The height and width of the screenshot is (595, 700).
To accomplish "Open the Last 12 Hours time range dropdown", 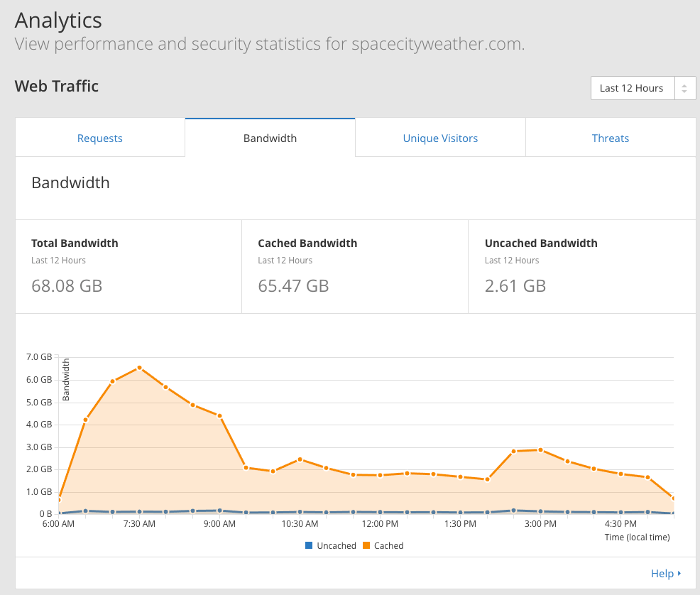I will (x=643, y=88).
